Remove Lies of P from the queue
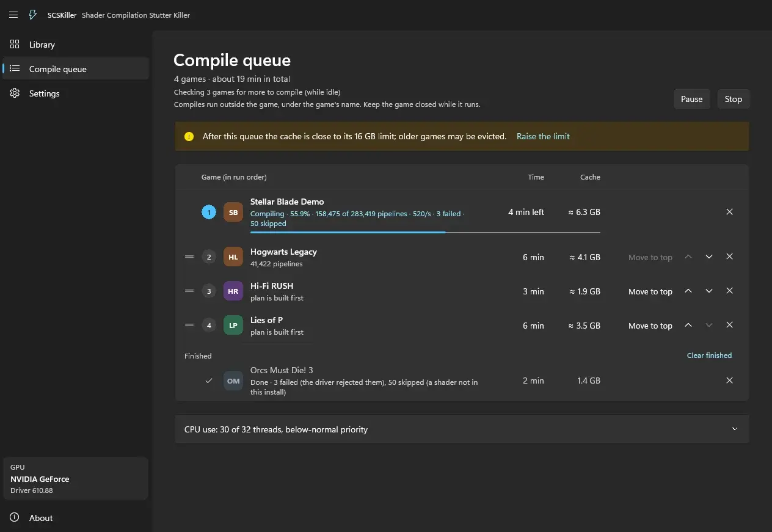Viewport: 772px width, 532px height. point(729,326)
